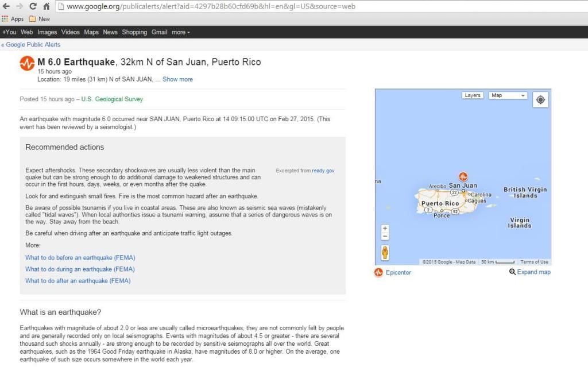Open the Layers control on map

point(472,95)
